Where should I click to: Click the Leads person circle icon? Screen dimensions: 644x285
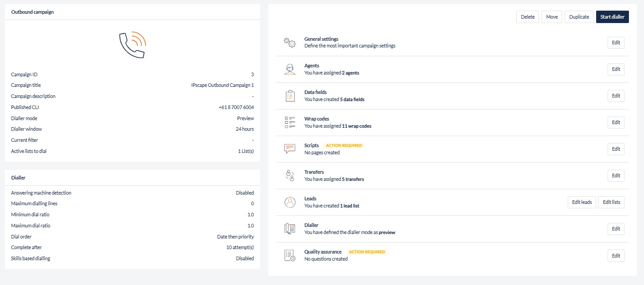click(289, 202)
